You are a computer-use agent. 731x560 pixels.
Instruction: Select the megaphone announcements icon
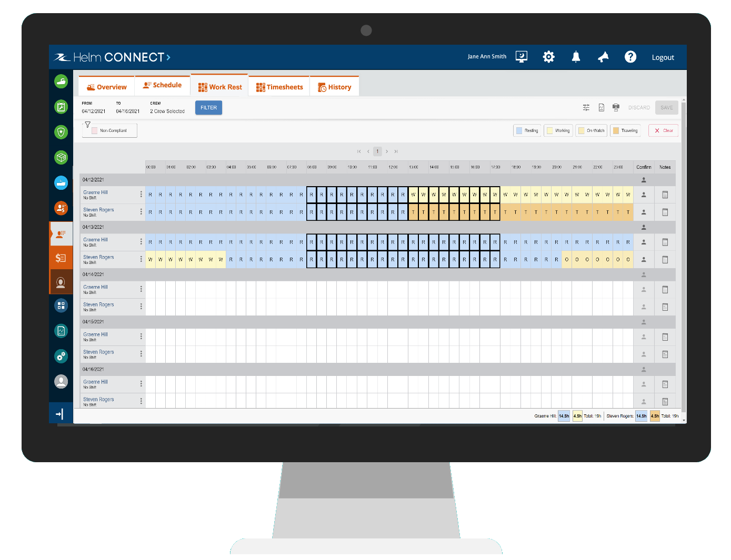point(603,57)
